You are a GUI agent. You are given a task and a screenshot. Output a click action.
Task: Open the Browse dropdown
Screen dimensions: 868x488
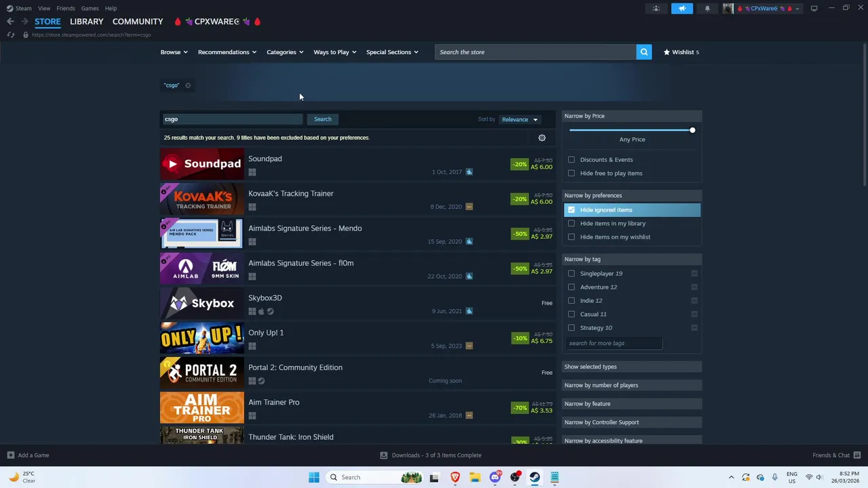point(174,52)
